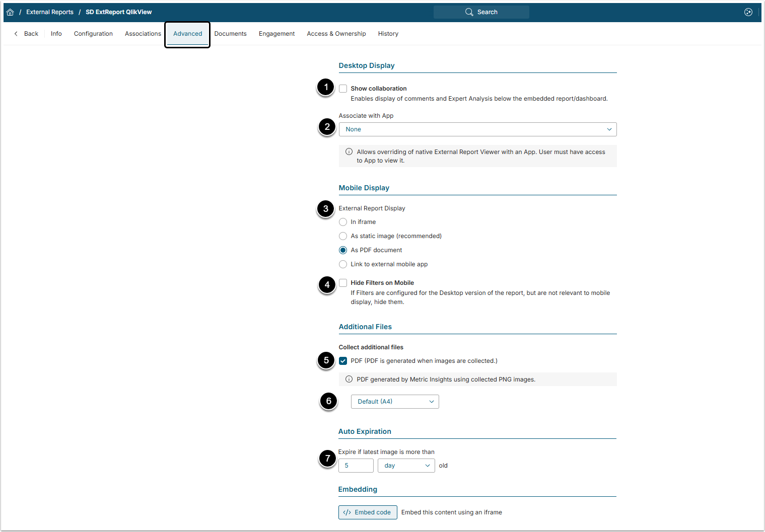Click the Desktop Display section heading
765x532 pixels.
point(367,65)
